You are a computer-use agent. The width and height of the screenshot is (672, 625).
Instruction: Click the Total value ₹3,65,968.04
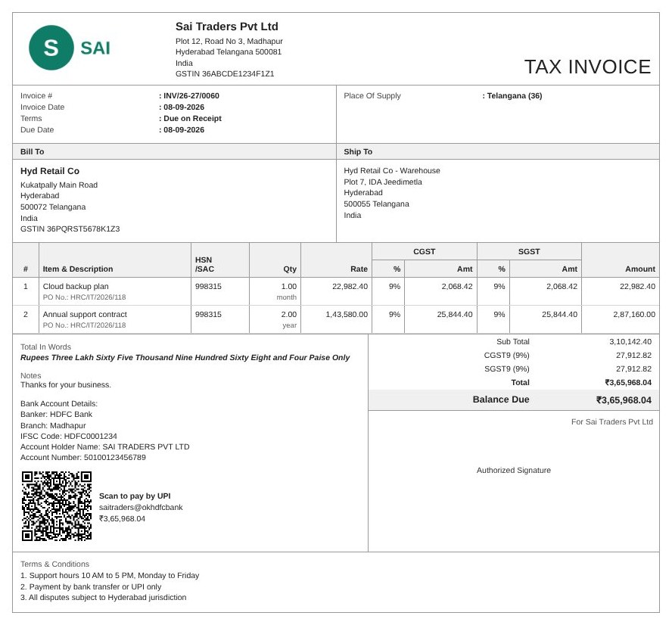[628, 383]
